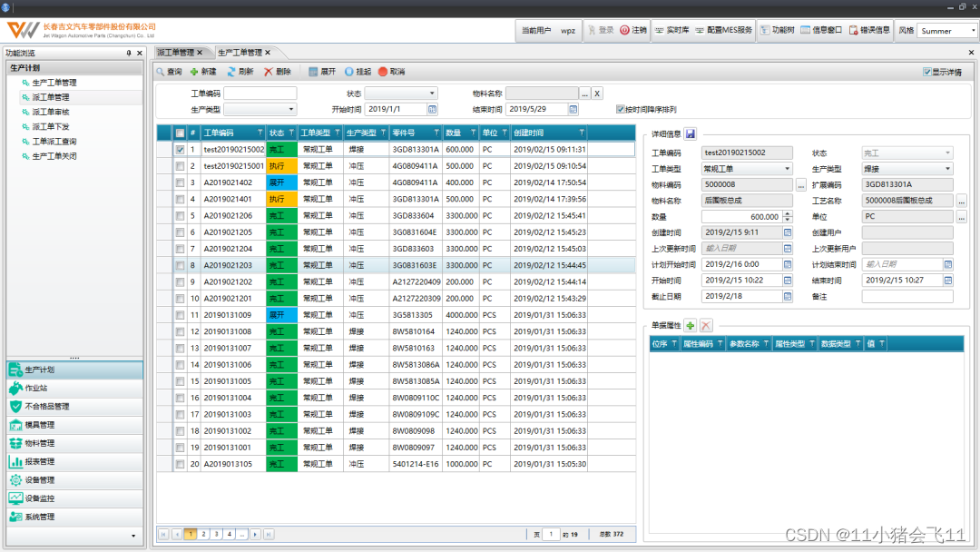Toggle 显示详情 checkbox
Image resolution: width=980 pixels, height=552 pixels.
[x=926, y=72]
